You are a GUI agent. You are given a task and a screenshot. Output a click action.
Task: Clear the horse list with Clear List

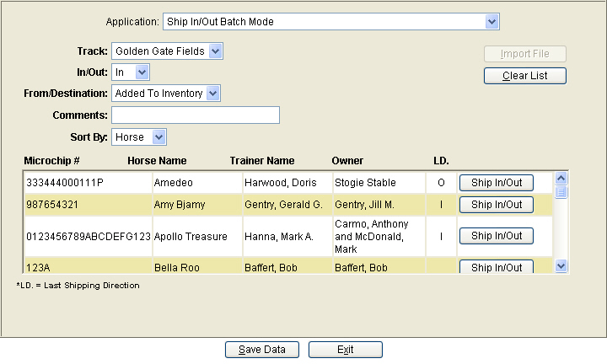pos(525,76)
